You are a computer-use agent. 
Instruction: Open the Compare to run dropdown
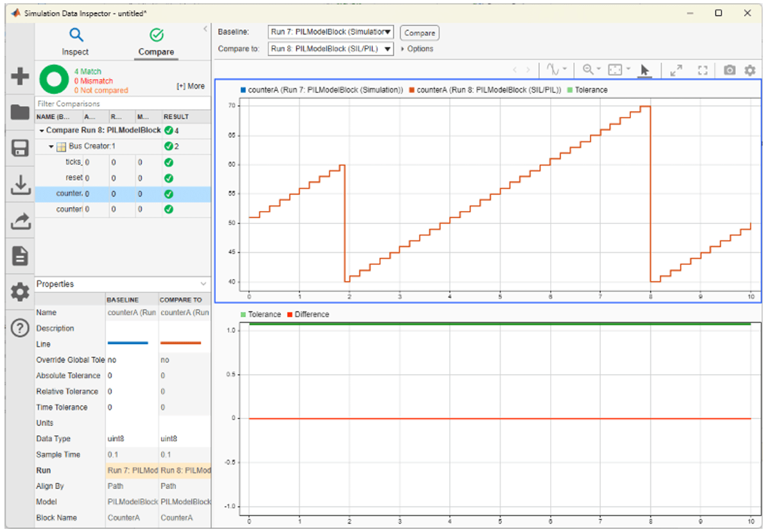click(331, 49)
